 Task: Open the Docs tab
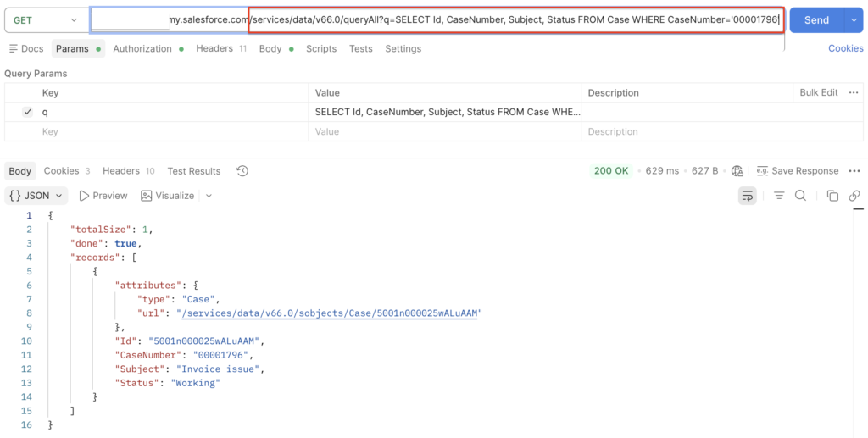tap(26, 48)
